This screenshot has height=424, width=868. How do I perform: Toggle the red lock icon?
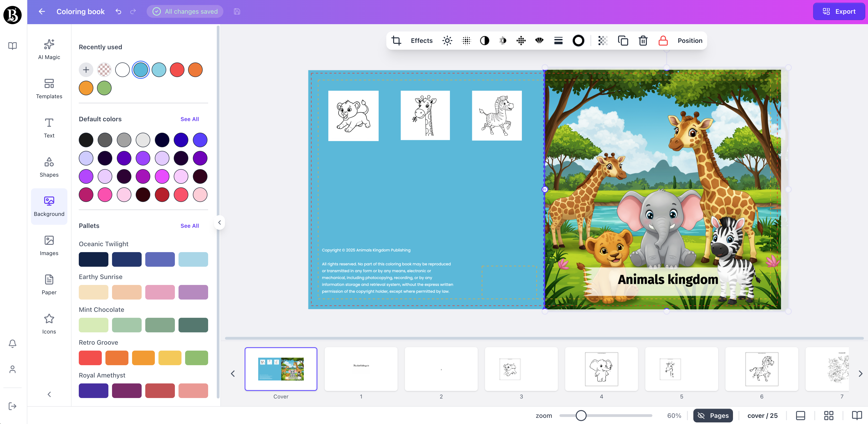(x=663, y=41)
